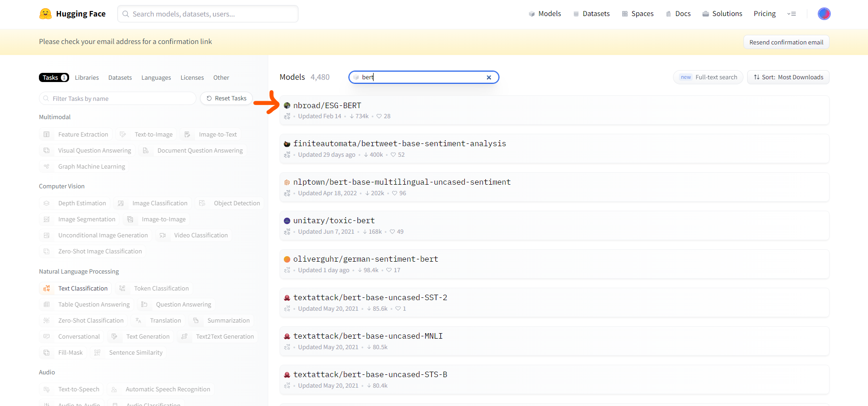Click the Summarization task icon
The width and height of the screenshot is (868, 406).
[196, 320]
